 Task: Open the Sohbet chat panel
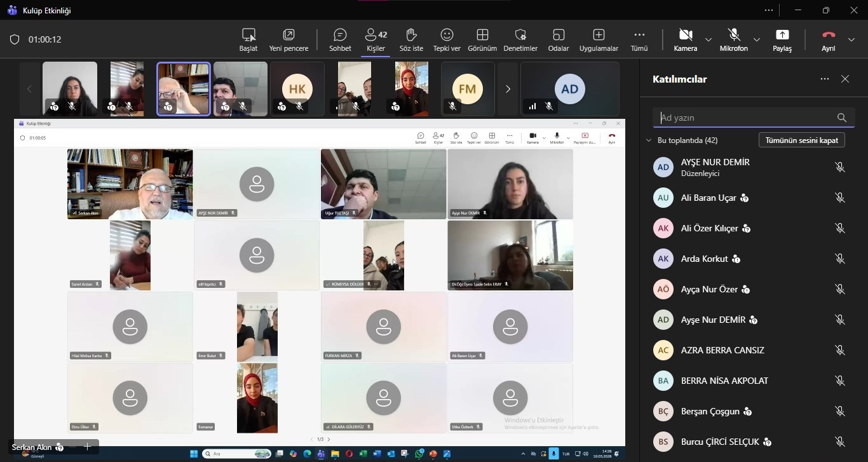click(340, 39)
